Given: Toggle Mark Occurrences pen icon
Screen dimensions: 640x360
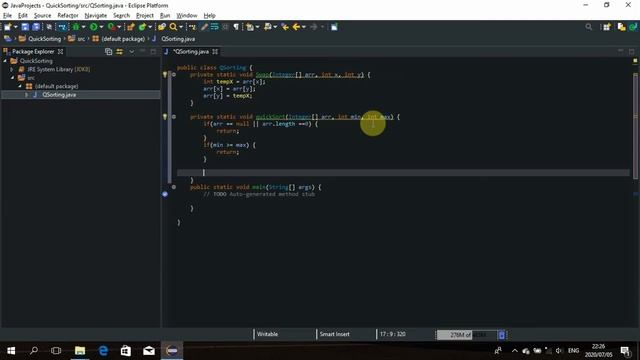Looking at the screenshot, I should pos(204,27).
